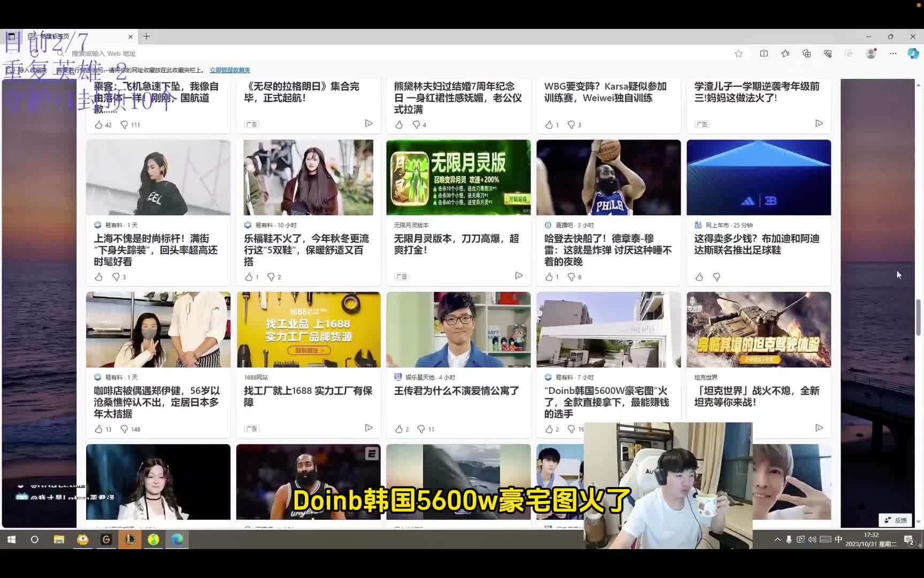Viewport: 924px width, 578px height.
Task: Click the page vertical scrollbar thumb
Action: click(919, 317)
